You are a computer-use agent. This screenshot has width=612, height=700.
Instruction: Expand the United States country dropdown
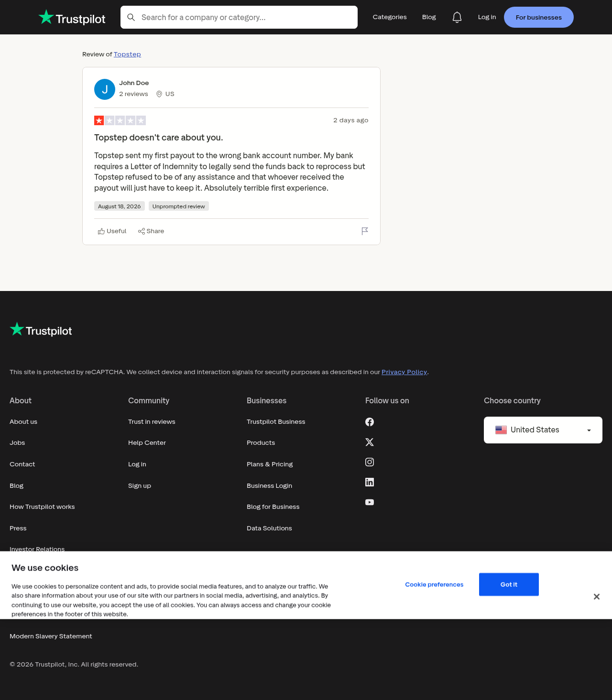click(543, 430)
